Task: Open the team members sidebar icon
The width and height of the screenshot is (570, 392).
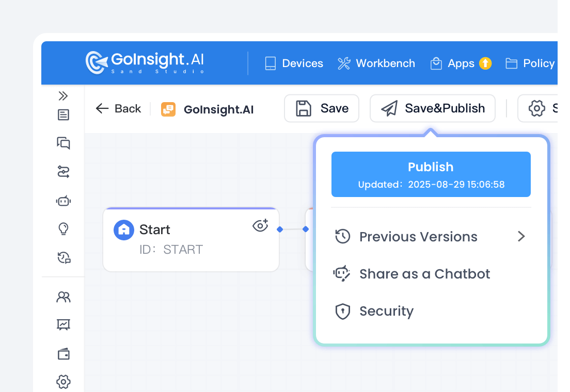Action: (63, 297)
